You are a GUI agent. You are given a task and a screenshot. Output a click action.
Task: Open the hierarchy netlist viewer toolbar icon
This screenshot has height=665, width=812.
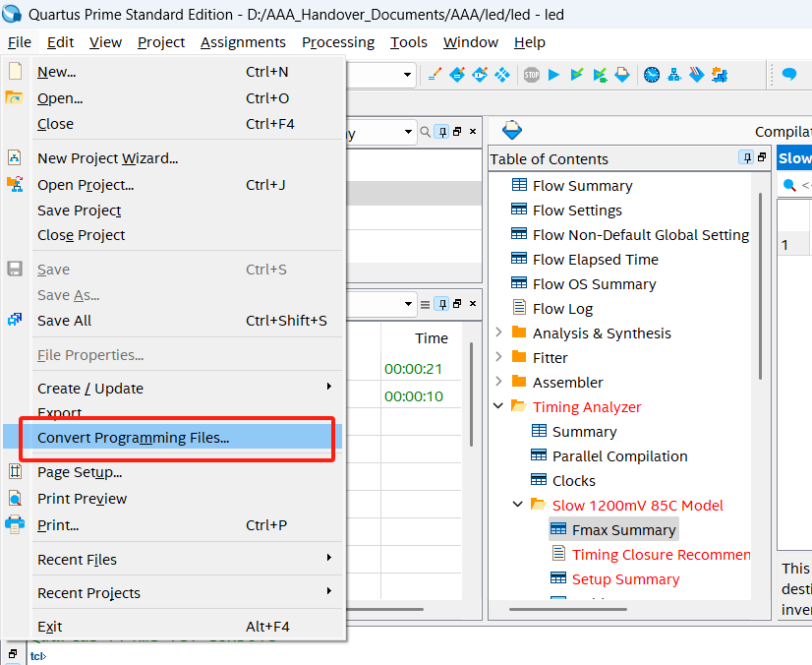674,75
